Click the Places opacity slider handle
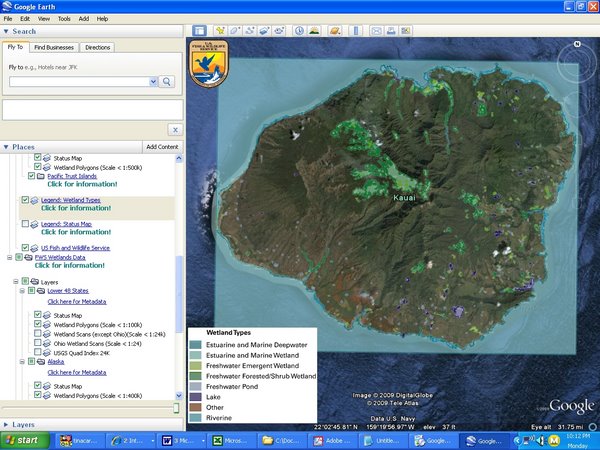This screenshot has width=600, height=450. (x=176, y=408)
